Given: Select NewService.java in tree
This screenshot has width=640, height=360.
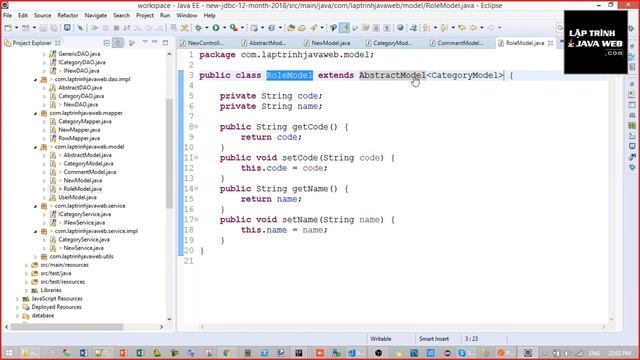Looking at the screenshot, I should click(x=83, y=248).
